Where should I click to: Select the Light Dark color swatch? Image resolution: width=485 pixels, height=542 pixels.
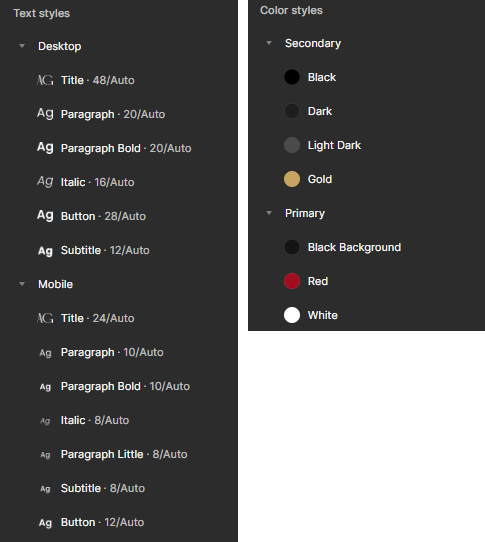coord(292,145)
